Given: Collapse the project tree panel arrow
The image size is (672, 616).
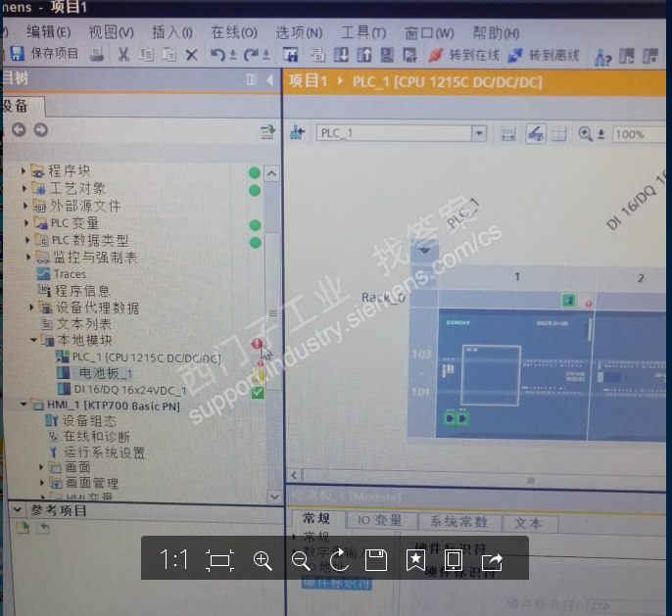Looking at the screenshot, I should tap(269, 79).
